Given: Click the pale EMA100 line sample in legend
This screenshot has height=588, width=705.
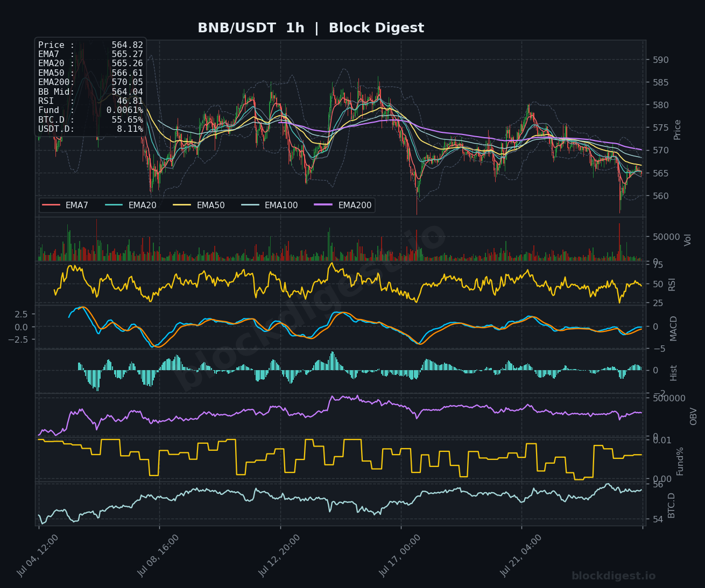Looking at the screenshot, I should 250,205.
